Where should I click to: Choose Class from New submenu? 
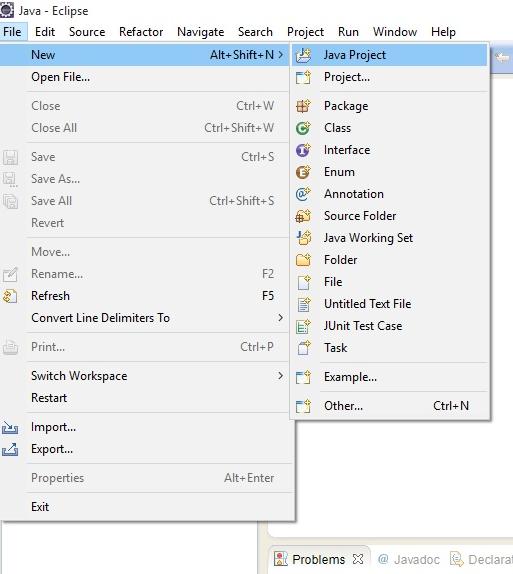click(390, 128)
